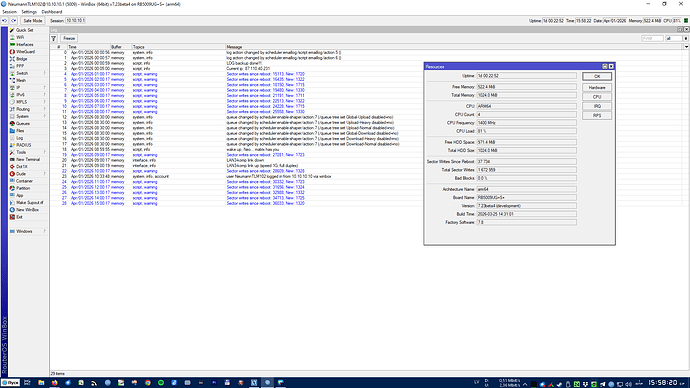
Task: Click Hardware button in Resources
Action: [x=597, y=88]
